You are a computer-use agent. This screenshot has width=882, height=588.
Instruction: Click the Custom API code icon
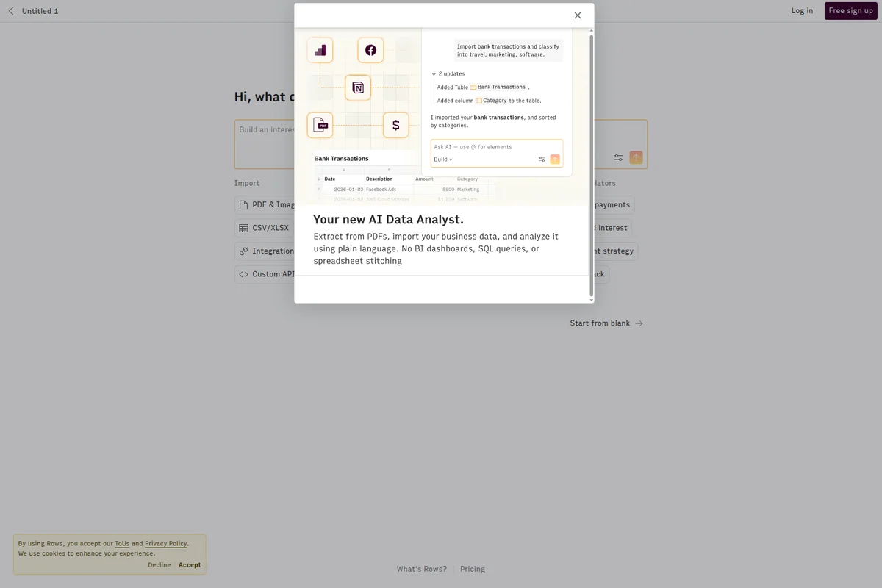243,274
